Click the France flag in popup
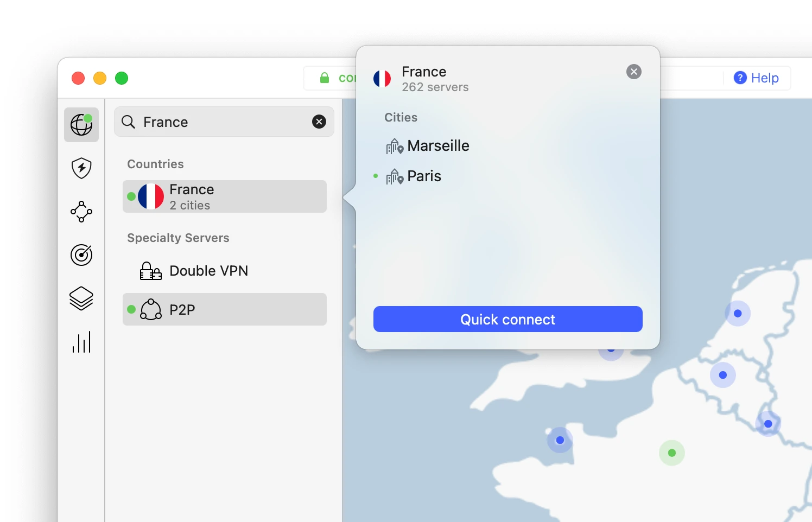Screen dimensions: 812x522 coord(382,78)
